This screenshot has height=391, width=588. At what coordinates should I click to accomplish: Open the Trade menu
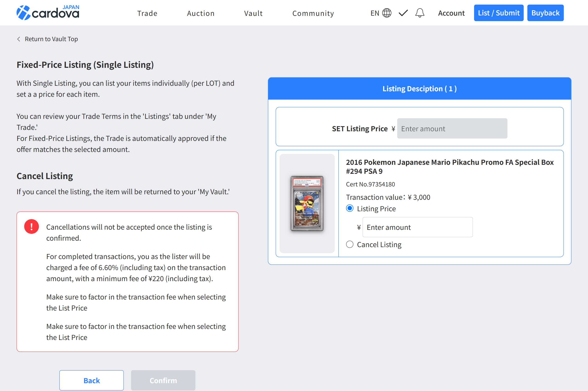pyautogui.click(x=147, y=13)
